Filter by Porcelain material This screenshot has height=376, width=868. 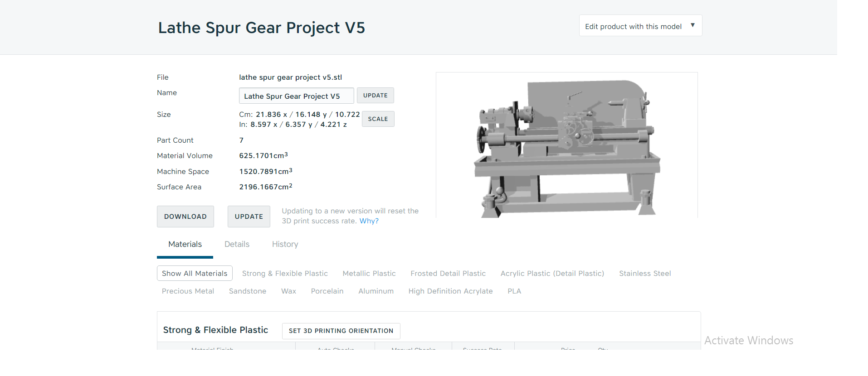tap(327, 291)
